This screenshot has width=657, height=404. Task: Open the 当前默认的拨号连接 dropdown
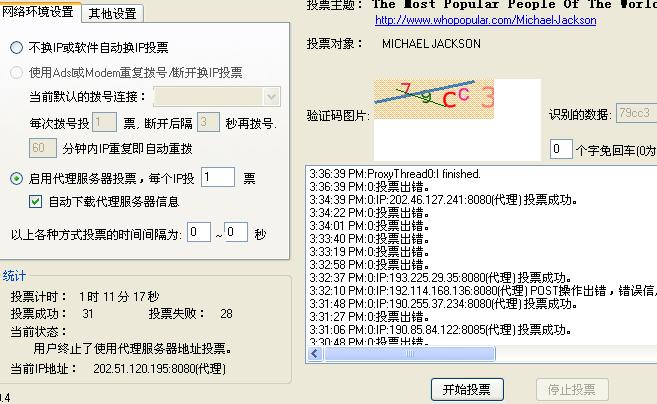217,97
